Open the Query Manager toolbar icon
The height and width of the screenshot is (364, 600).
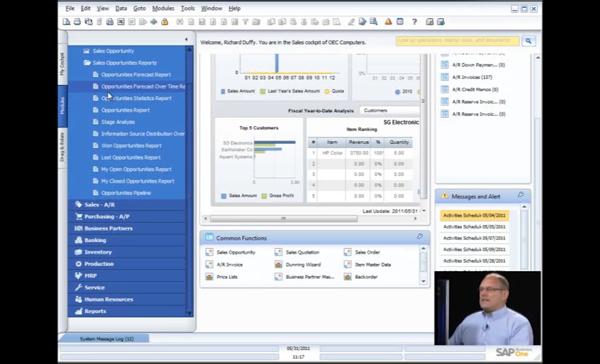374,22
